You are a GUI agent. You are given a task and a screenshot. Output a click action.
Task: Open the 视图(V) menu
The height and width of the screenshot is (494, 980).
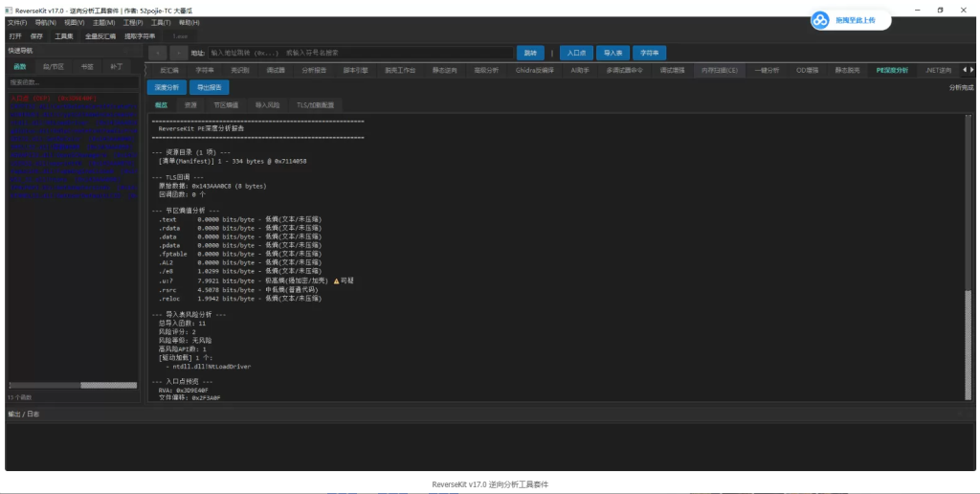(x=74, y=23)
